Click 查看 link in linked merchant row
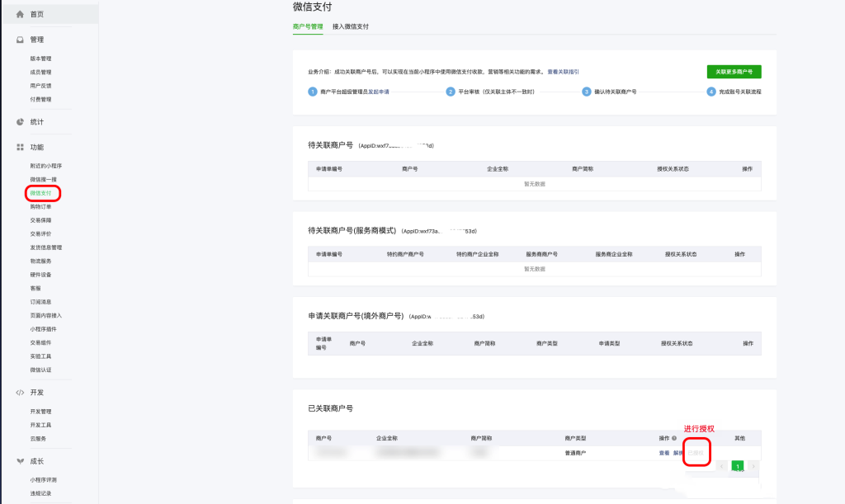845x504 pixels. 663,453
